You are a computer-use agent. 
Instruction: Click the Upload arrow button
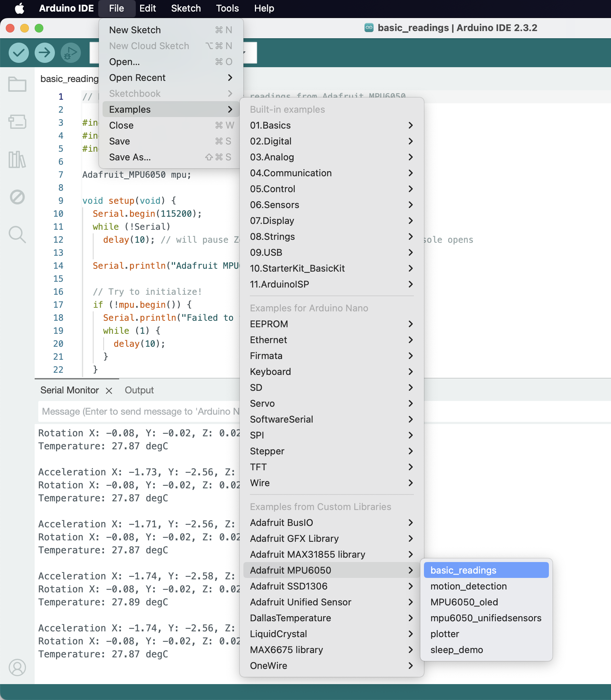click(x=45, y=53)
